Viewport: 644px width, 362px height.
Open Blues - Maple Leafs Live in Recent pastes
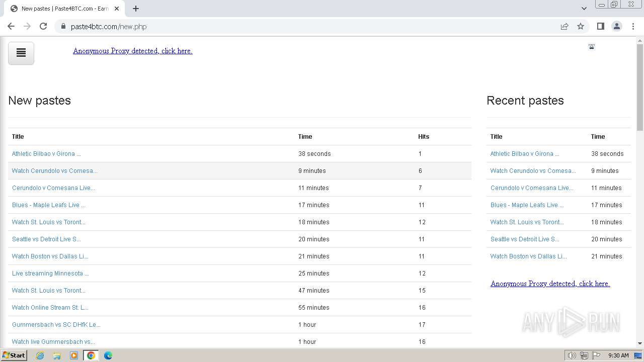(x=527, y=205)
